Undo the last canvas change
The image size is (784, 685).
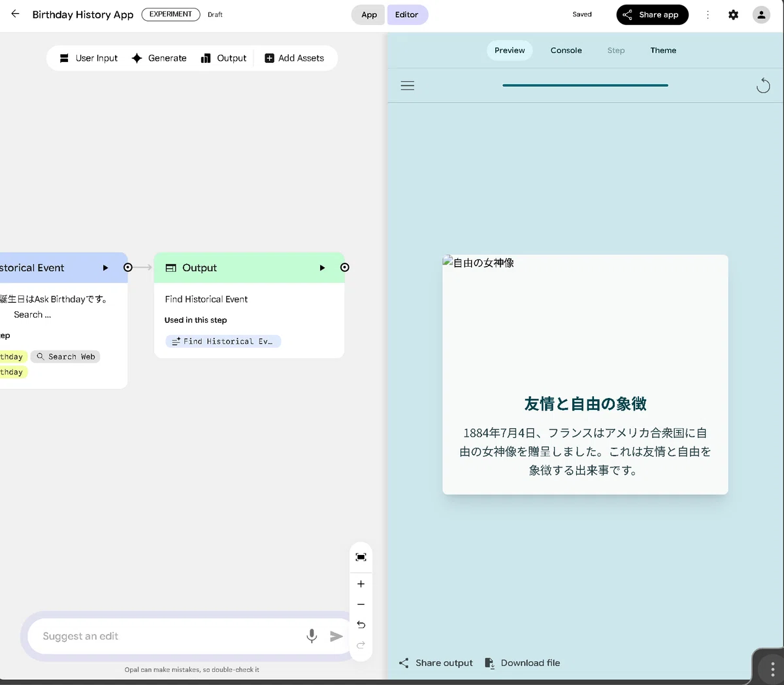point(361,625)
